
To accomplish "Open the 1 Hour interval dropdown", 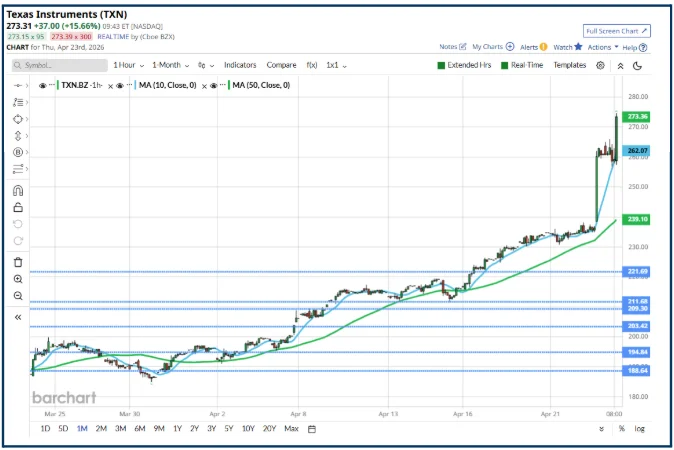I will pyautogui.click(x=129, y=65).
